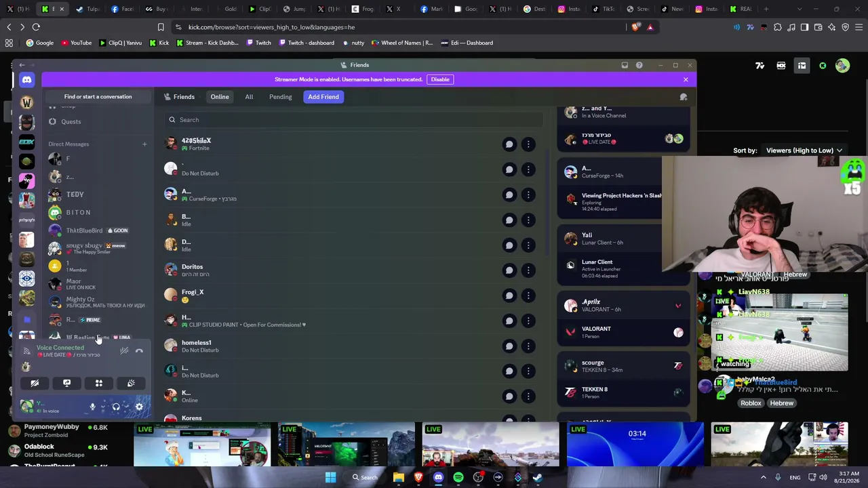Viewport: 868px width, 488px height.
Task: Open the TEKKEN 8 activity card
Action: pos(623,392)
